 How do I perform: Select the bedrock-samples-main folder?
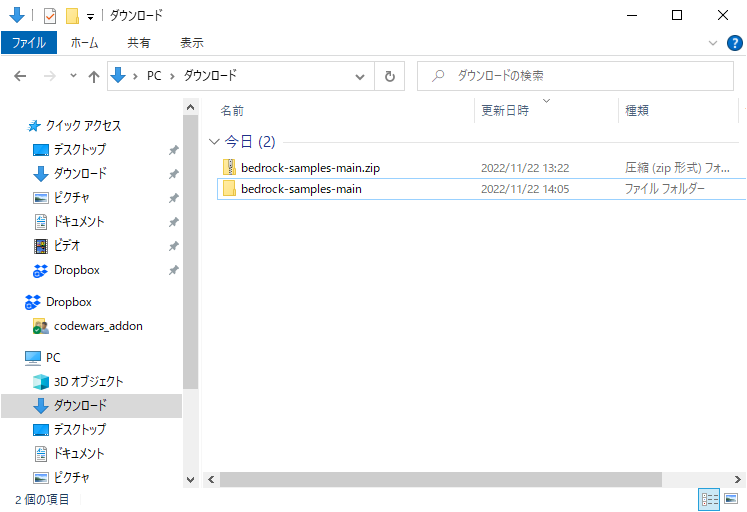click(x=301, y=189)
